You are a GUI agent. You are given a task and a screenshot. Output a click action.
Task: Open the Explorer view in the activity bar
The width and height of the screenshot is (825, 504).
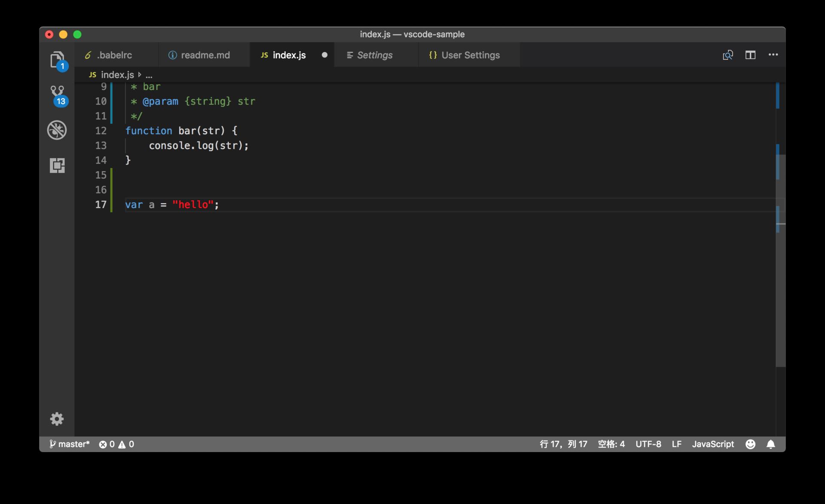57,60
